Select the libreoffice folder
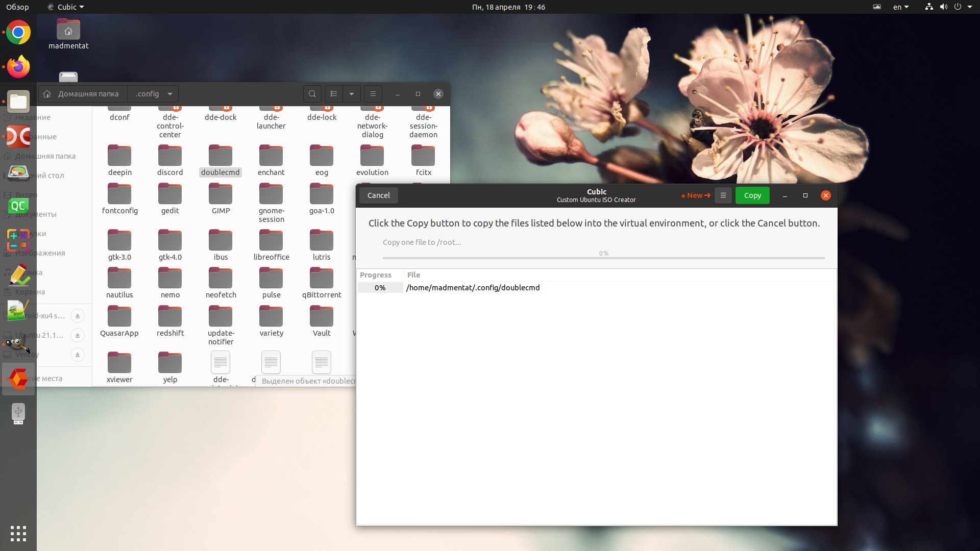Screen dimensions: 980x551 pyautogui.click(x=271, y=245)
